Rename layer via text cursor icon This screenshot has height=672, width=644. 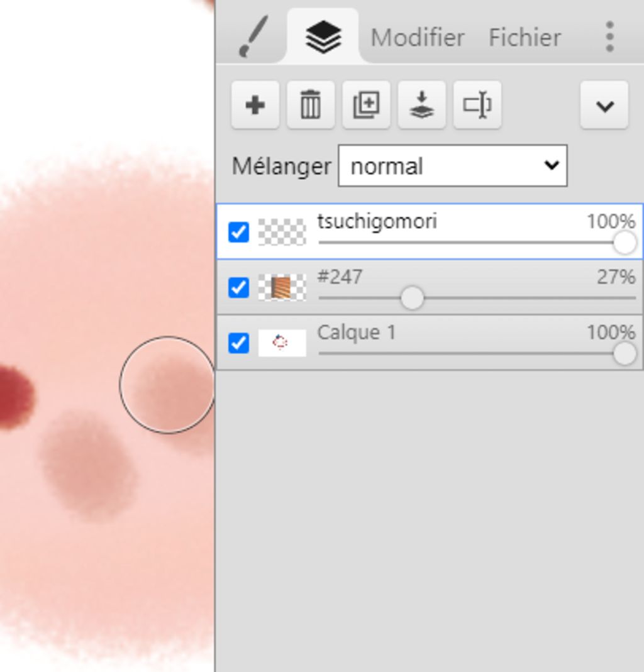(x=477, y=105)
